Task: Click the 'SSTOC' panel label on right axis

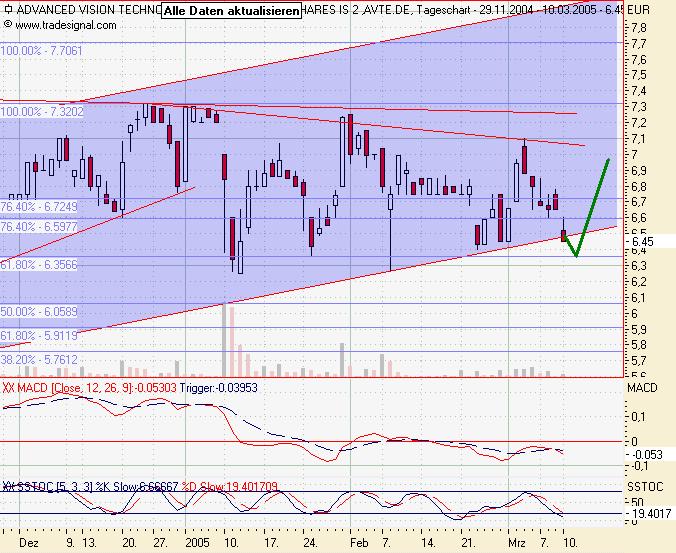Action: [645, 487]
